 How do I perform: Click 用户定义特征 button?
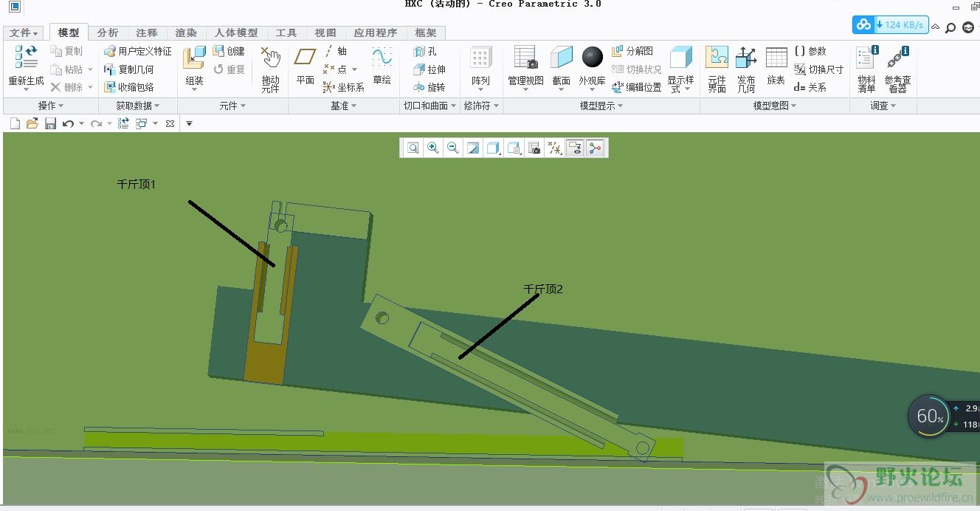pyautogui.click(x=138, y=51)
